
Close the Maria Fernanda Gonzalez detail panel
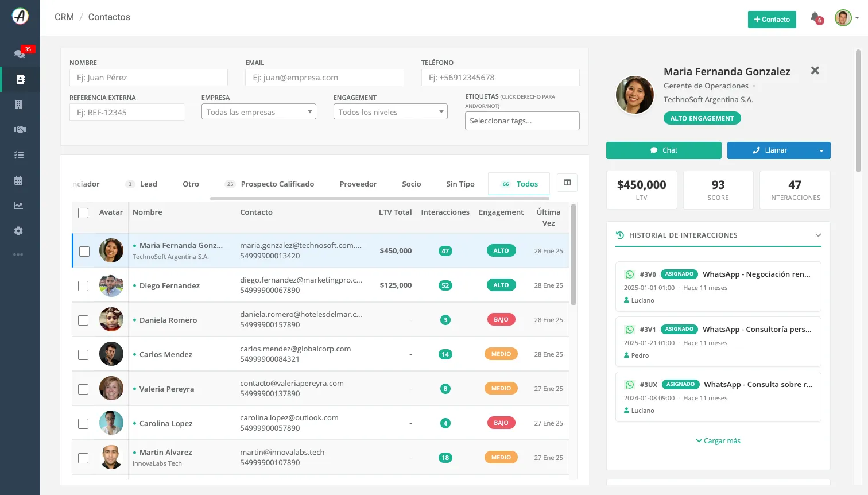[x=815, y=71]
